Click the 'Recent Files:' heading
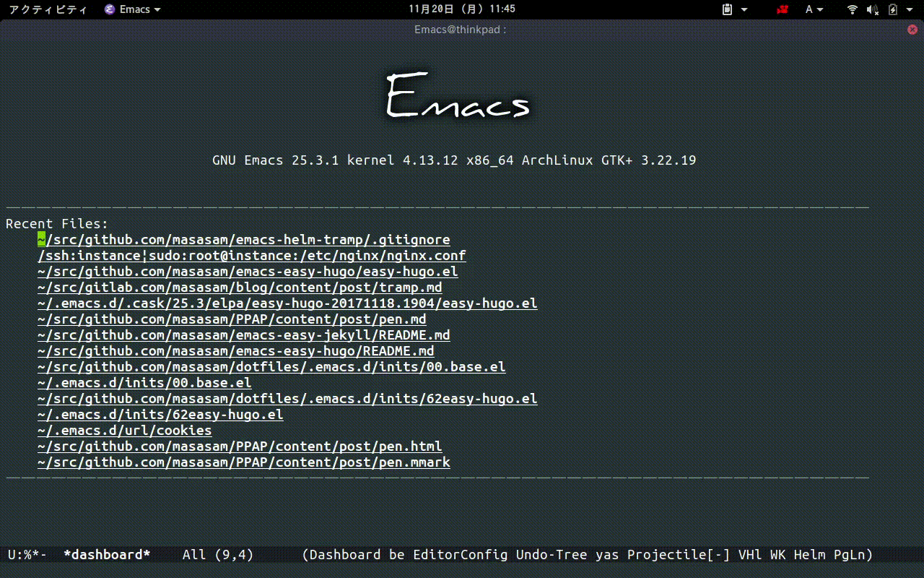This screenshot has height=578, width=924. (57, 224)
